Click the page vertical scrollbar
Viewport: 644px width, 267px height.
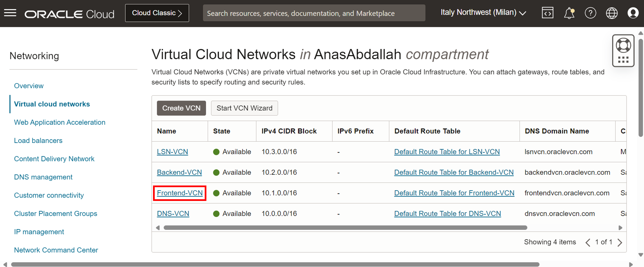click(x=641, y=88)
